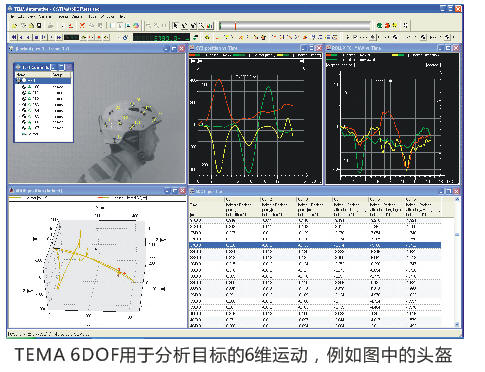Open the last menu in menu bar
Screen dimensions: 485x372
[122, 16]
